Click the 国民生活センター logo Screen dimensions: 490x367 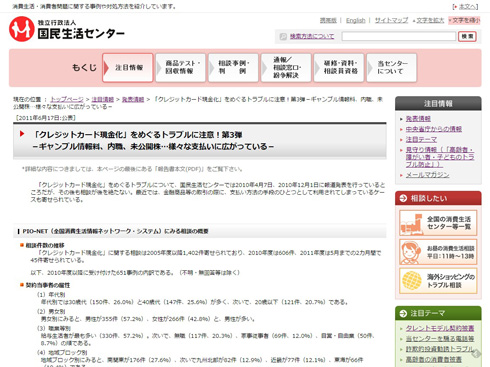[67, 29]
